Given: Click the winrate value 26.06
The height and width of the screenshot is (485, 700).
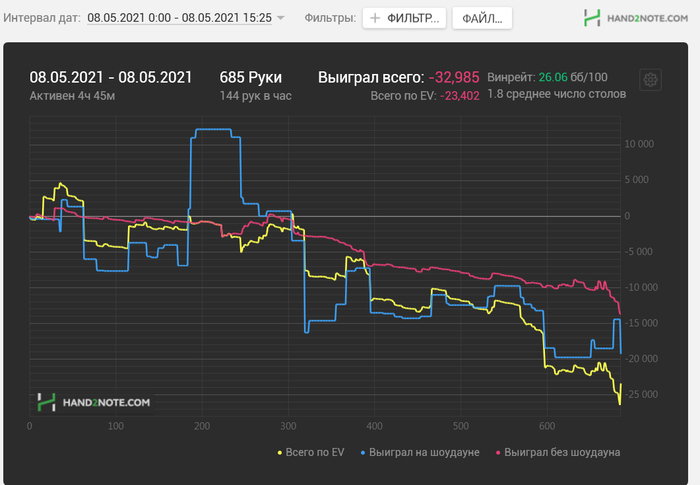Looking at the screenshot, I should (553, 77).
